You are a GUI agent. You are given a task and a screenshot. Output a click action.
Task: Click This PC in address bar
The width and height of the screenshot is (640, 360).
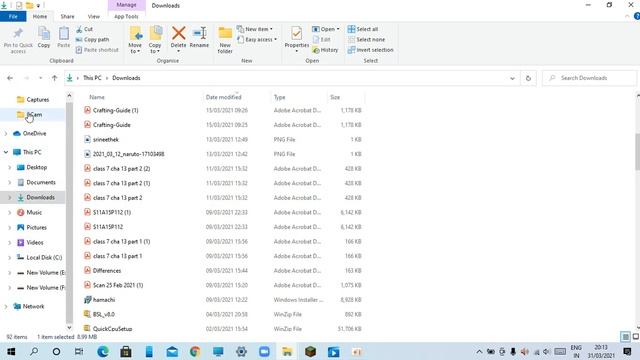coord(92,78)
